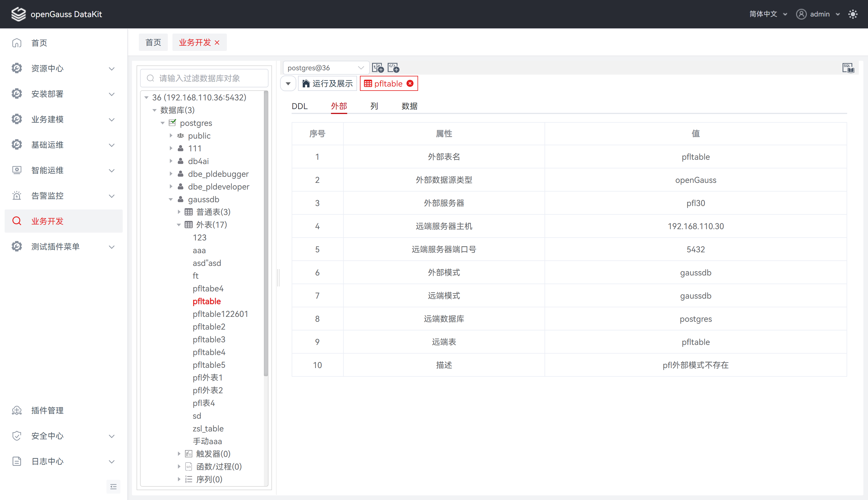The height and width of the screenshot is (500, 868).
Task: Click the 业务建模 sidebar icon
Action: 17,119
